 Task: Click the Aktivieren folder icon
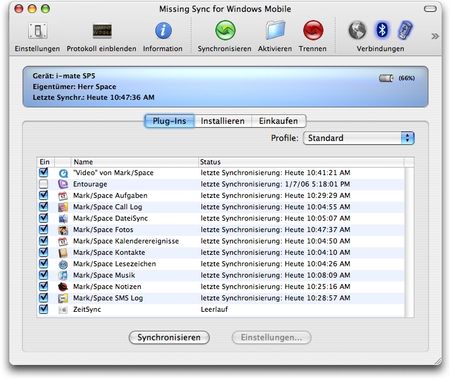(x=275, y=31)
